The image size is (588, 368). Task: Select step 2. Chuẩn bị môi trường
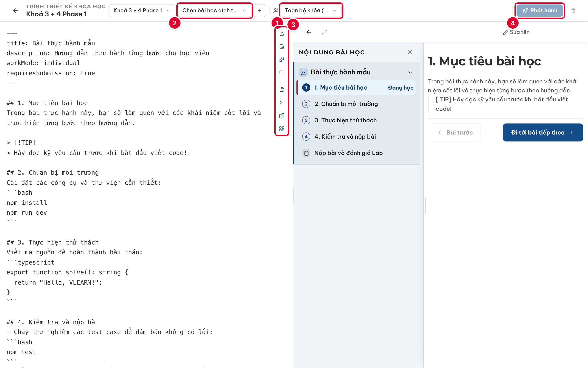(x=356, y=104)
